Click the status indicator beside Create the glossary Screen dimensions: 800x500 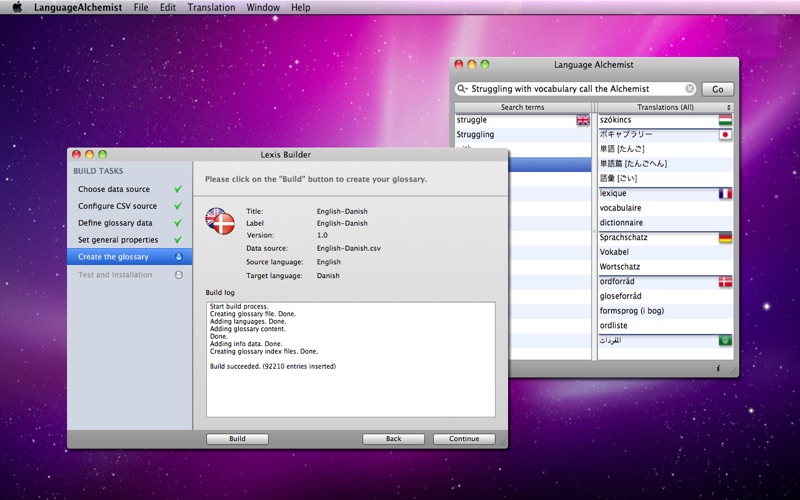[179, 257]
